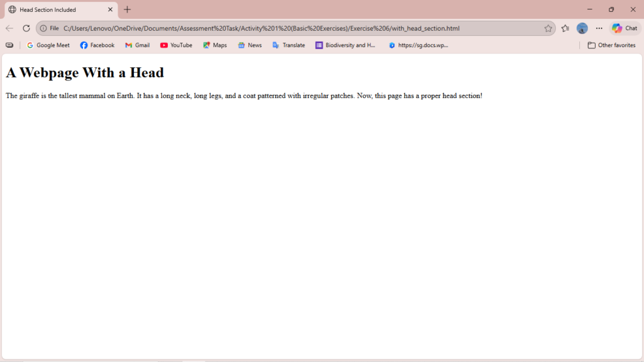Add this page to favorites with the star icon

pos(548,28)
